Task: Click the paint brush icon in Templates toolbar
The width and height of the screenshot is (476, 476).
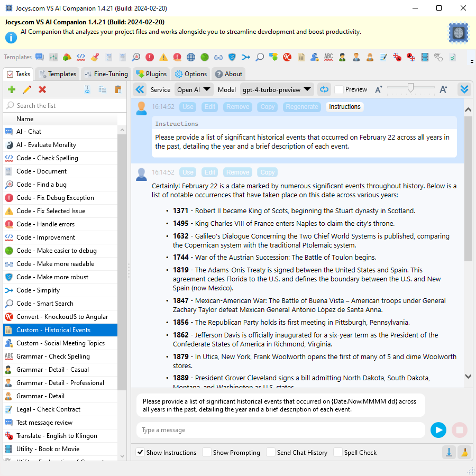Action: (x=95, y=57)
